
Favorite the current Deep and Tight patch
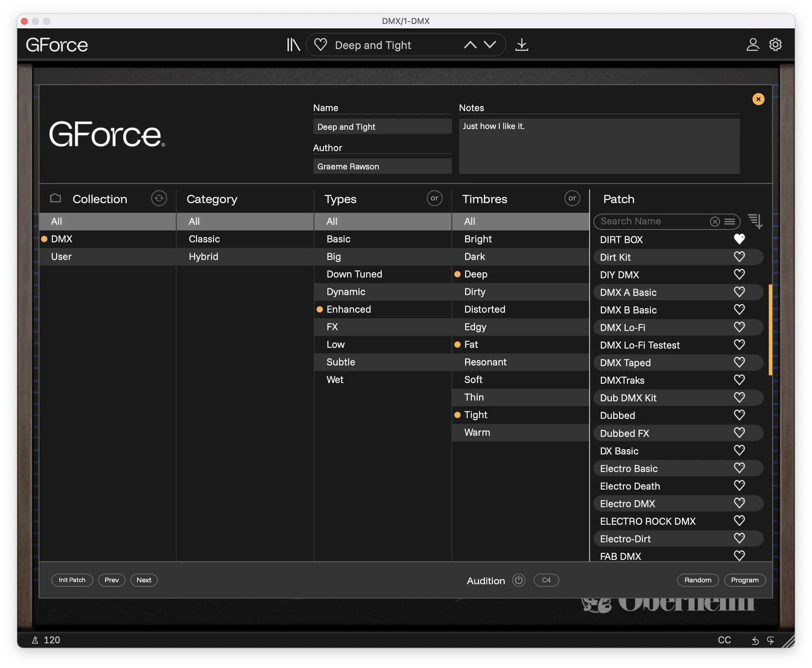(x=320, y=45)
